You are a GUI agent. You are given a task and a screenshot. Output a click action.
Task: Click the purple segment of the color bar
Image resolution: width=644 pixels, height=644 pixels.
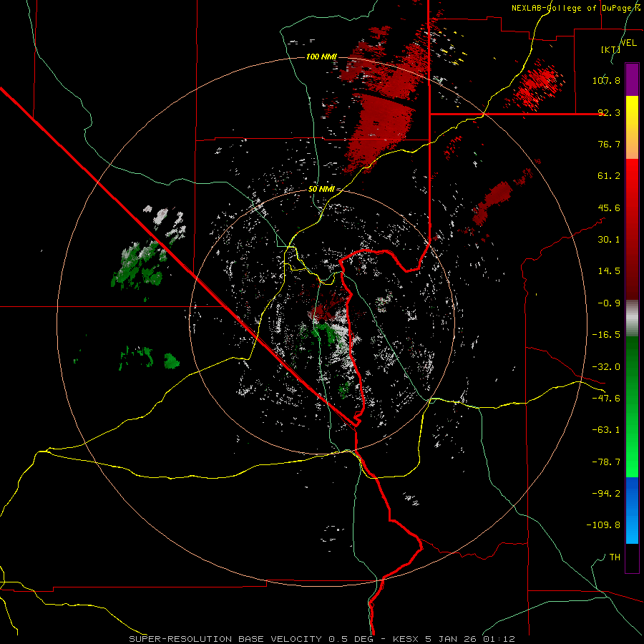(632, 79)
